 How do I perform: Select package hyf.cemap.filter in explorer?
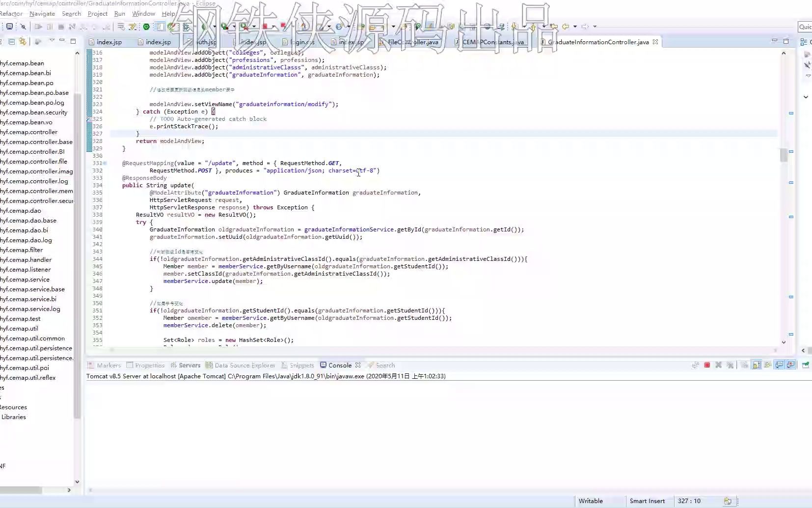click(x=22, y=250)
